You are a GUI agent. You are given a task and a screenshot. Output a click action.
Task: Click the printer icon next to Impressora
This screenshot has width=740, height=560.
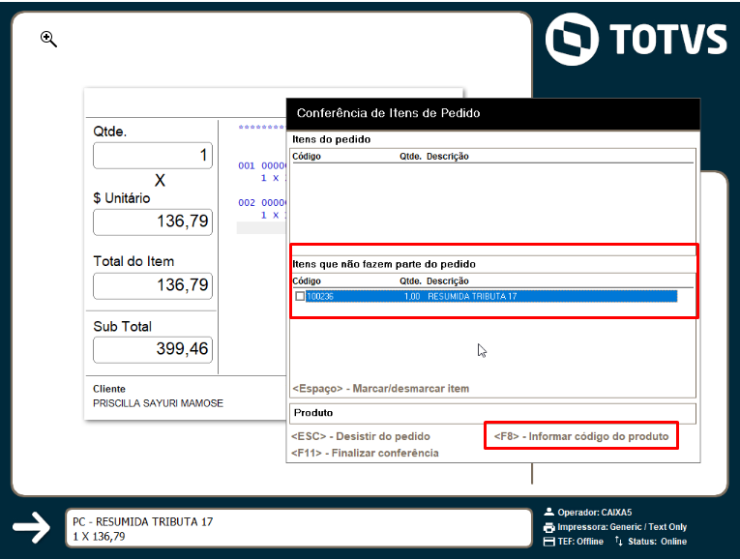pyautogui.click(x=548, y=527)
